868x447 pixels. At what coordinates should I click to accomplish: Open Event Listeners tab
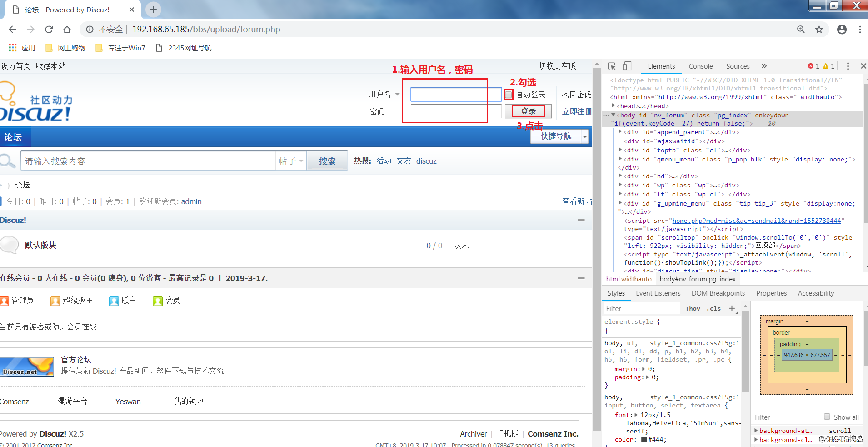(x=658, y=293)
